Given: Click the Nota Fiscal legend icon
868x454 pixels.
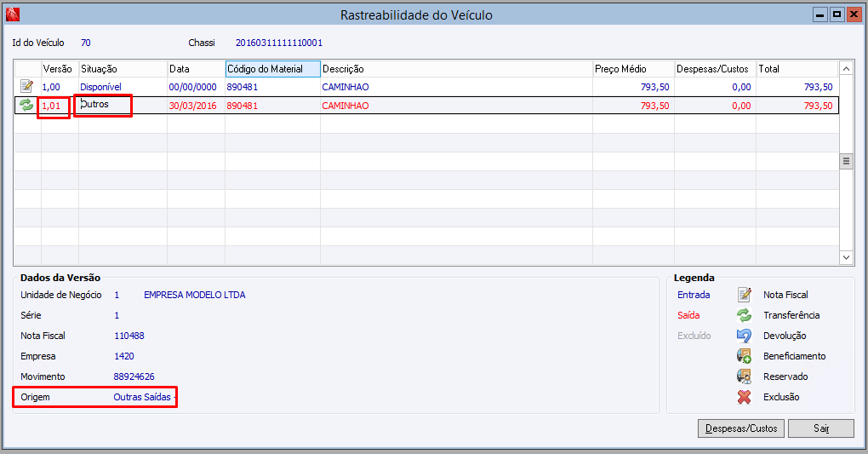Looking at the screenshot, I should pyautogui.click(x=745, y=295).
